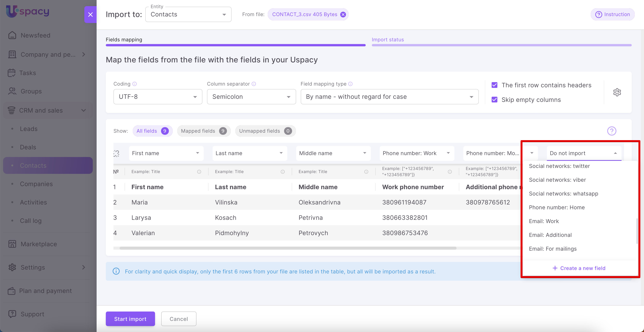
Task: Click Create a new field link
Action: [579, 268]
